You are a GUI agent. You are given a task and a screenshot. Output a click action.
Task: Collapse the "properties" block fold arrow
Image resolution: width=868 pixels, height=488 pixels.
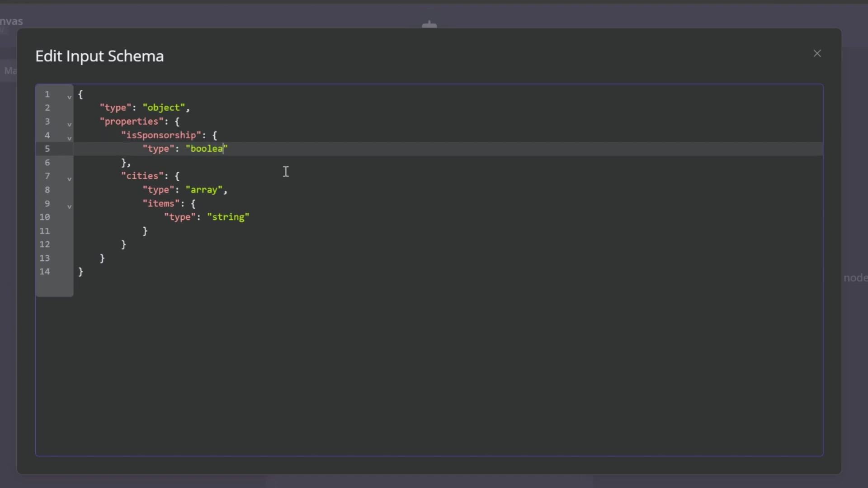tap(69, 124)
